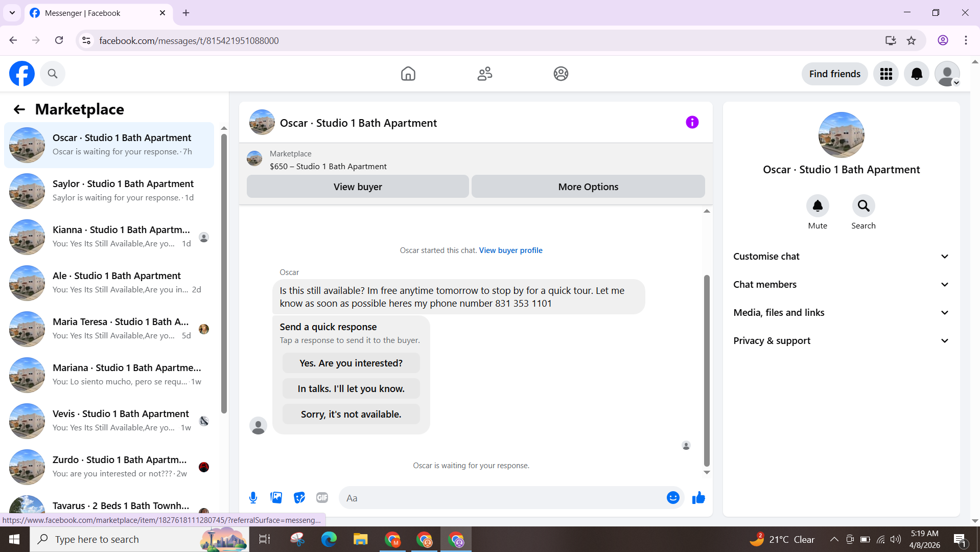Send a thumbs-up like
The image size is (980, 552).
[x=698, y=498]
